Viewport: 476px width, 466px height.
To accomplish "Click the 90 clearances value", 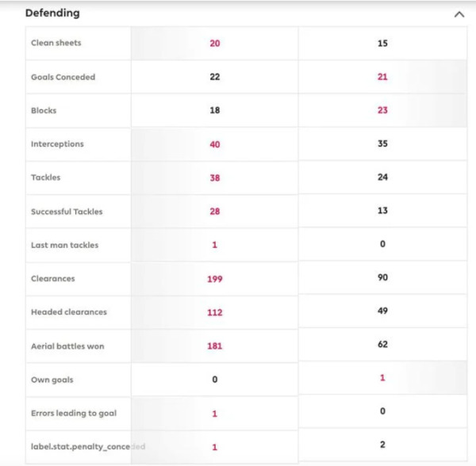I will pos(382,277).
